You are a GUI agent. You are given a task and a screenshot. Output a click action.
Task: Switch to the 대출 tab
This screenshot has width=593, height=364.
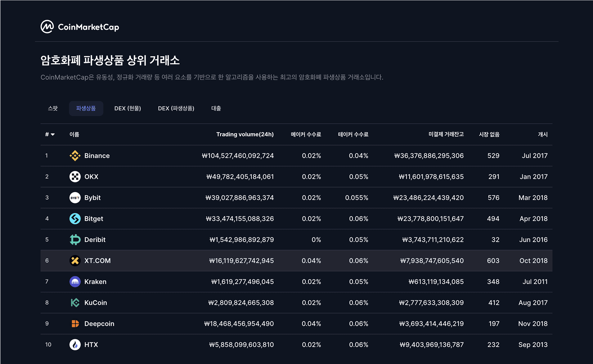pos(216,108)
